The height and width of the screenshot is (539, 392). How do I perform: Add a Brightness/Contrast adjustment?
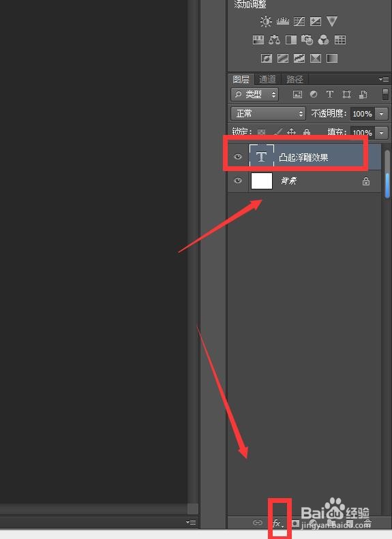coord(266,21)
